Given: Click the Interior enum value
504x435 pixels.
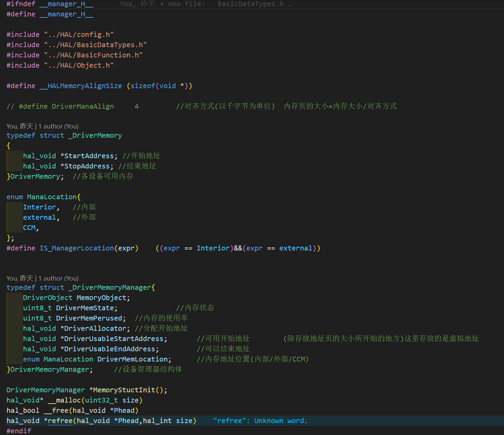Looking at the screenshot, I should click(x=39, y=207).
